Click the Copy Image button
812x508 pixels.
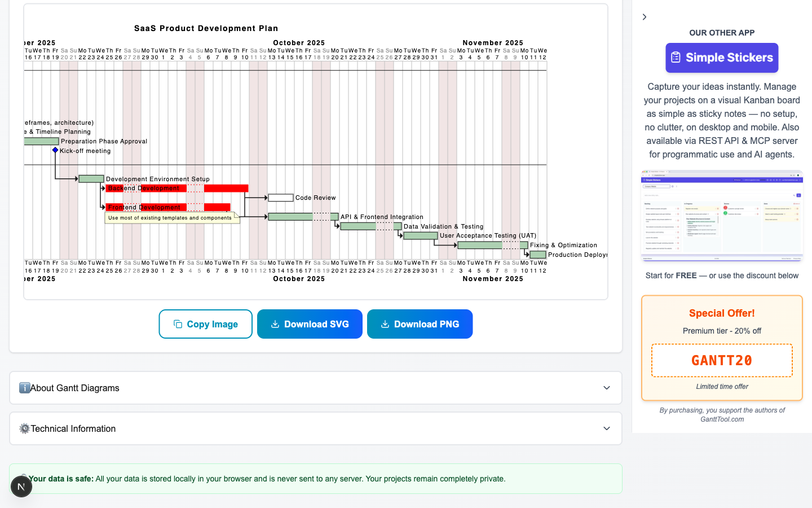pos(205,324)
